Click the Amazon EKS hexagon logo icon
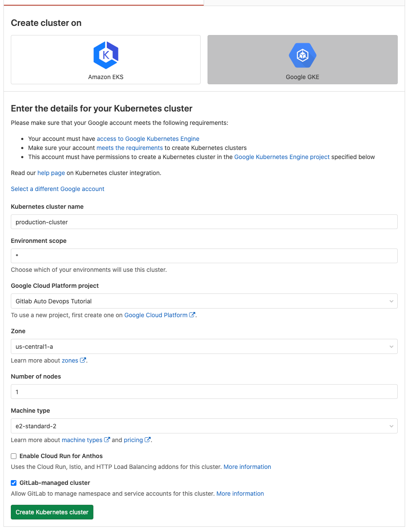This screenshot has width=409, height=532. click(105, 55)
